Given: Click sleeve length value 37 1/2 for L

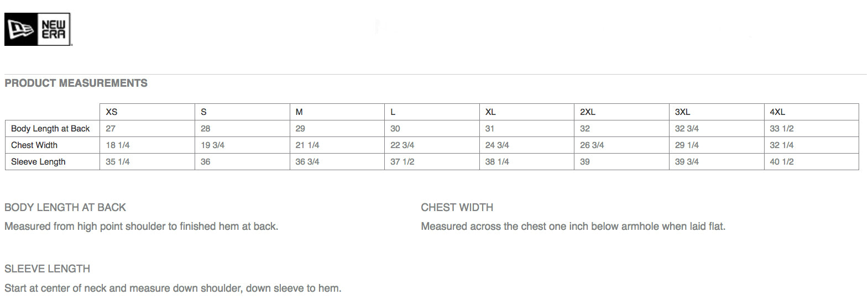Looking at the screenshot, I should (402, 161).
